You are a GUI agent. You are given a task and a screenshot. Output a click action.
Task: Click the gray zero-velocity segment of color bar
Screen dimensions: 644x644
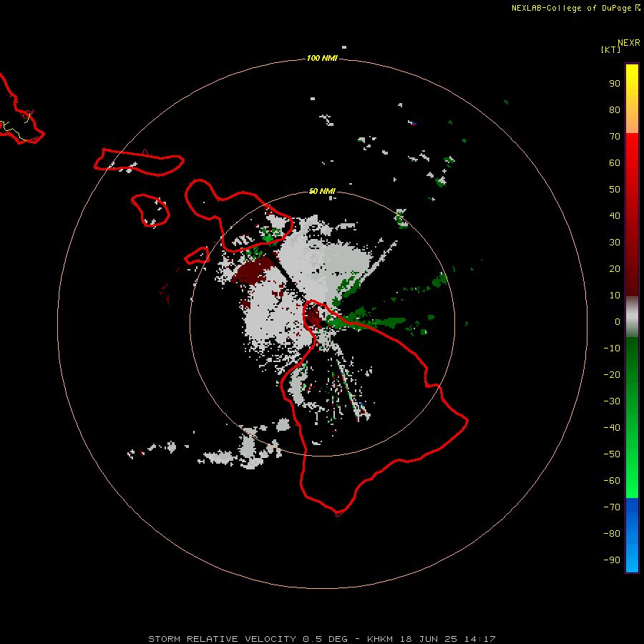coord(632,317)
